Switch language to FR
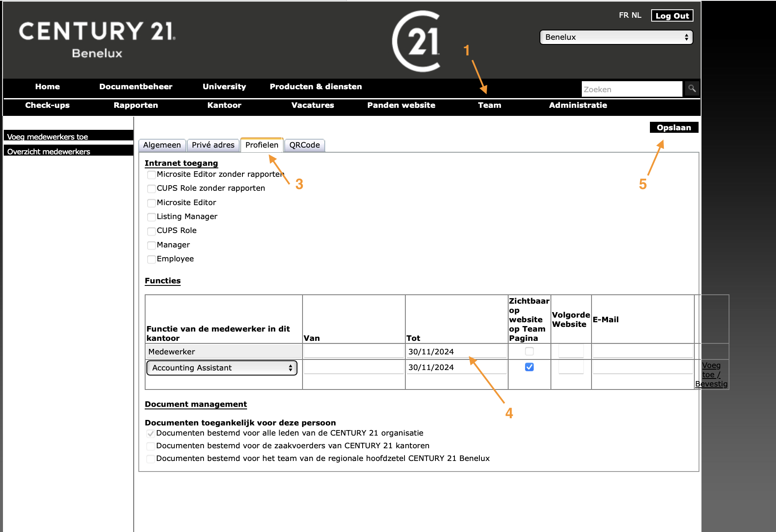The image size is (776, 532). tap(623, 15)
